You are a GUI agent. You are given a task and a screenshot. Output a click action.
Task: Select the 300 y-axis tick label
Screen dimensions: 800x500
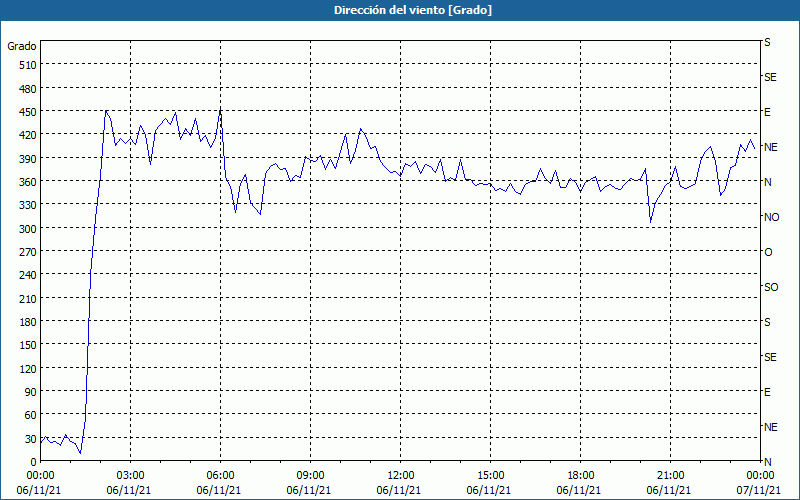pos(28,229)
